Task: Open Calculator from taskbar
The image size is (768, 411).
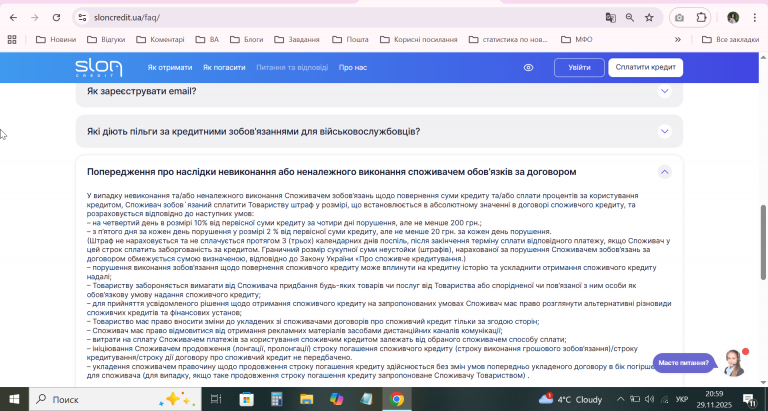Action: click(x=277, y=399)
